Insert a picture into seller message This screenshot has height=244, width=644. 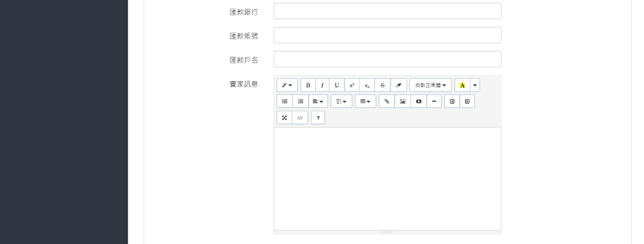402,102
